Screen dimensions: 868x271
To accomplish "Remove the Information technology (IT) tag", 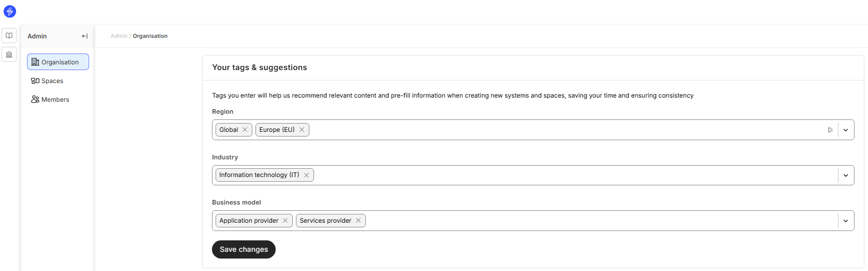I will (x=306, y=175).
